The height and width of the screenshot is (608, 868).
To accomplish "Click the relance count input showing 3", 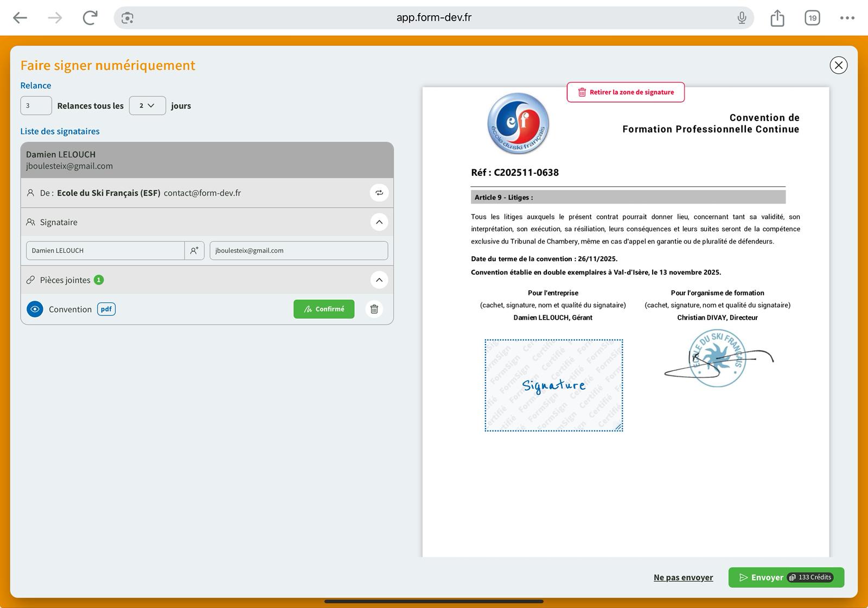I will (x=36, y=105).
